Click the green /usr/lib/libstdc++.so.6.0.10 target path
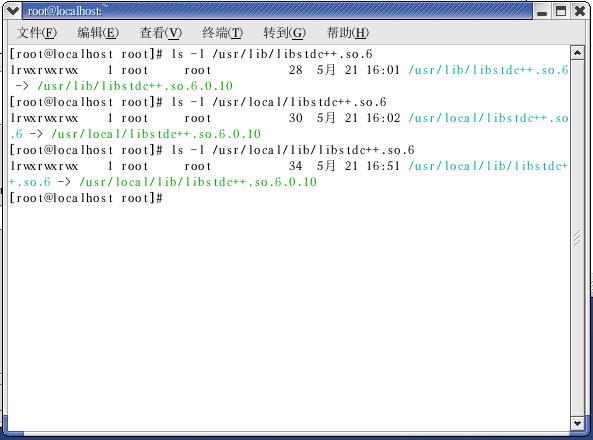593x440 pixels. click(135, 86)
